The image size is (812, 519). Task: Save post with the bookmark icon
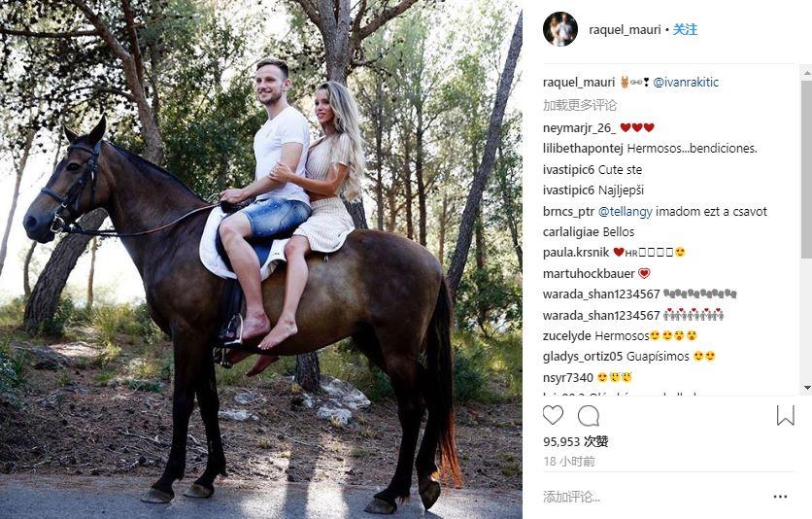[x=785, y=415]
